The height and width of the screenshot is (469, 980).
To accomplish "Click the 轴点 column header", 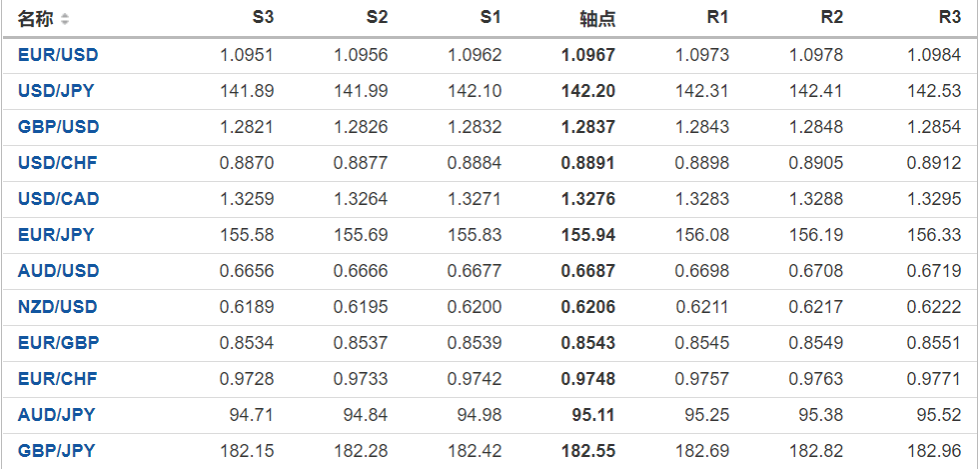I will point(597,19).
